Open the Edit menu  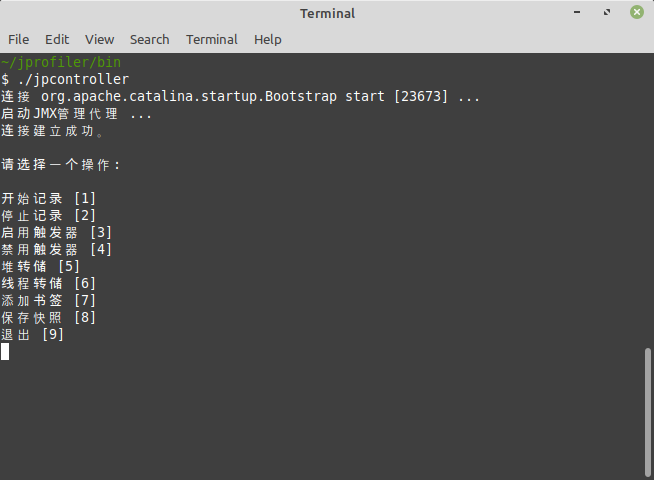(x=57, y=39)
